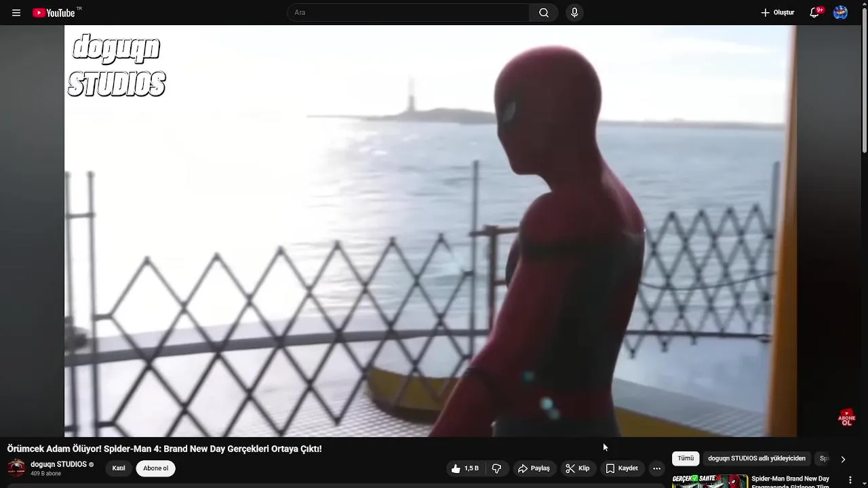Open doguqn STUDIOS channel avatar
Viewport: 868px width, 488px height.
point(16,468)
